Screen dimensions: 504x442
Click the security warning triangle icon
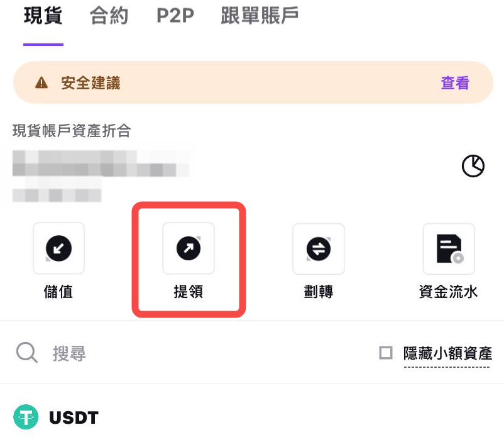pos(41,82)
